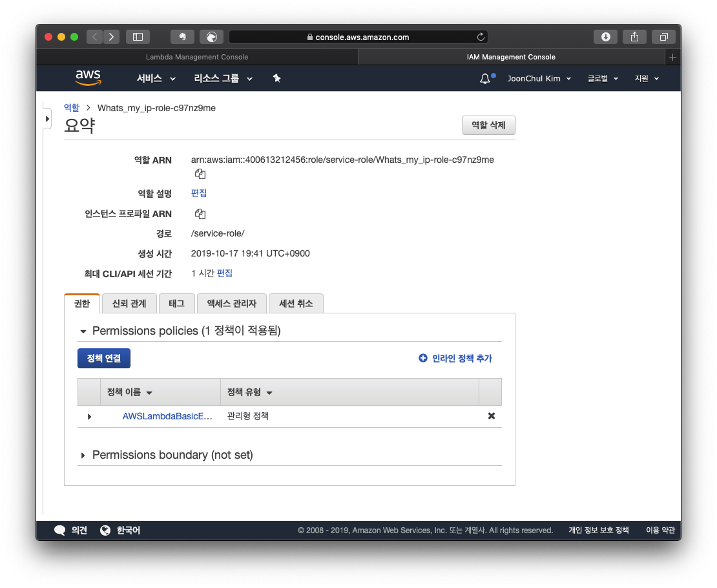Click the round extension icon beside address bar
The height and width of the screenshot is (588, 717).
pos(211,37)
